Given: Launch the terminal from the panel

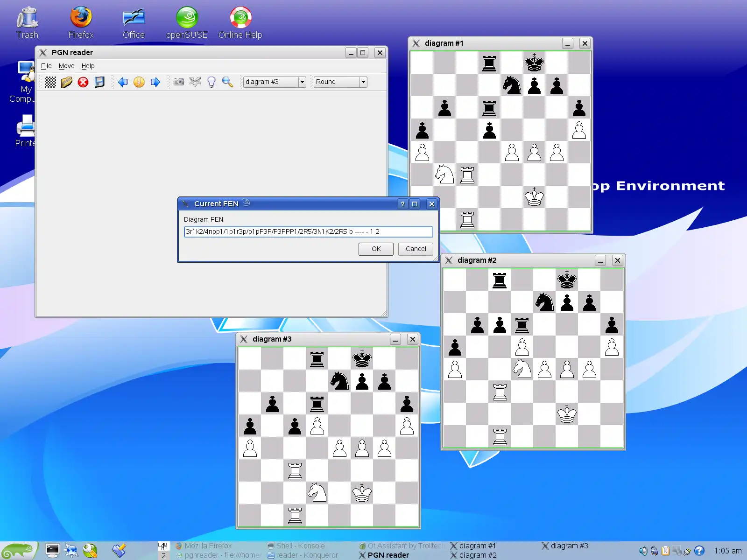Looking at the screenshot, I should (x=52, y=551).
